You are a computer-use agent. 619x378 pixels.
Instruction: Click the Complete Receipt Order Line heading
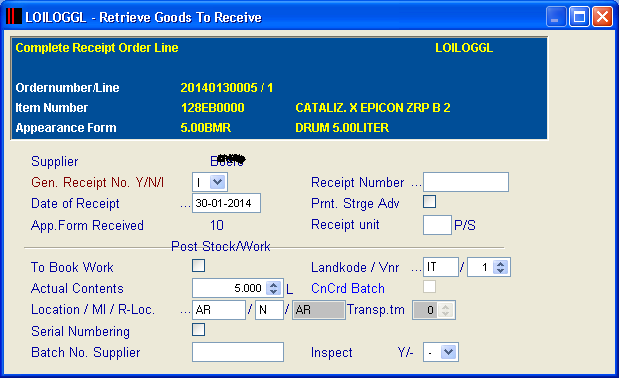[x=97, y=48]
